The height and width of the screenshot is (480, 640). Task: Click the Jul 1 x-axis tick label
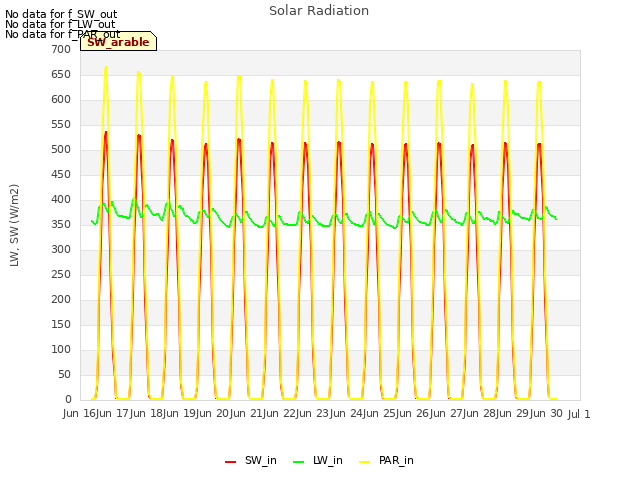(x=579, y=414)
